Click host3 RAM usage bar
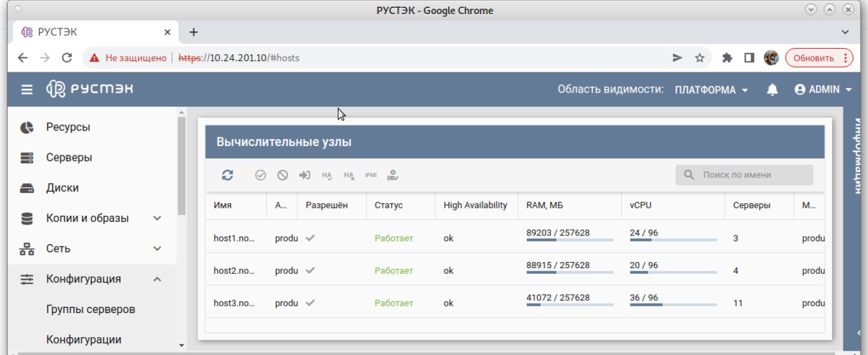This screenshot has width=868, height=355. (x=569, y=304)
